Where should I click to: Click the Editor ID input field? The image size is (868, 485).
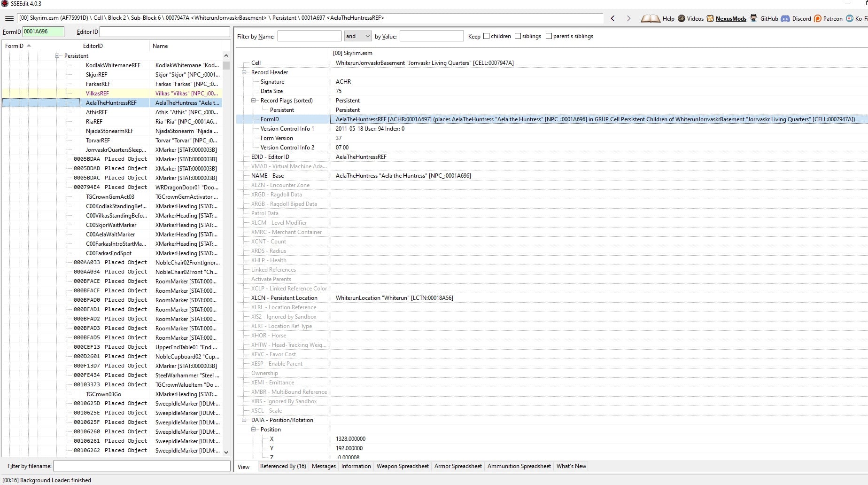[165, 31]
